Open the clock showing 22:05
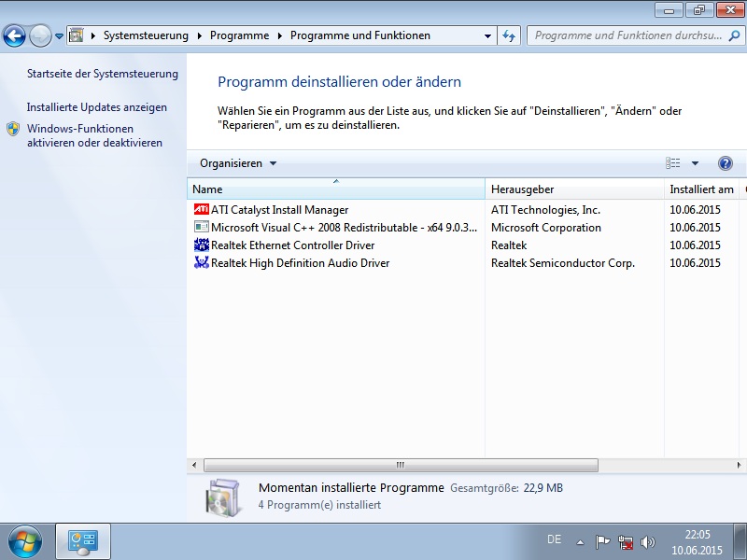 697,542
